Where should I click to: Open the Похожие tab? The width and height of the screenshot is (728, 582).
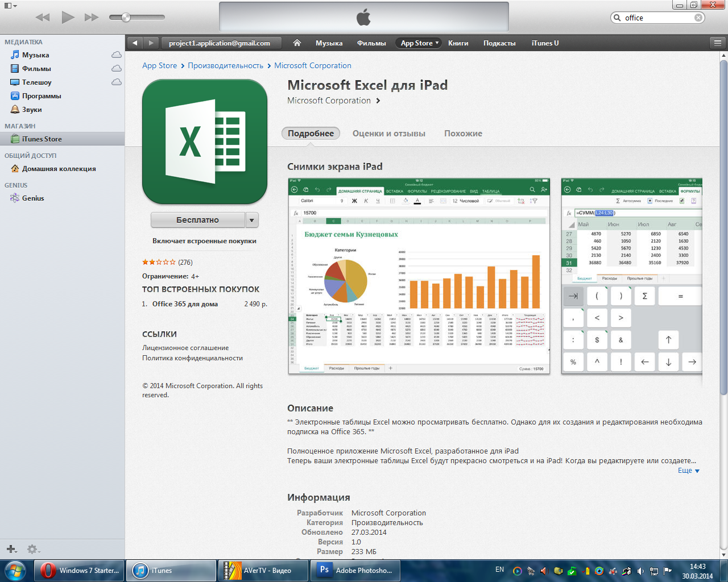463,134
